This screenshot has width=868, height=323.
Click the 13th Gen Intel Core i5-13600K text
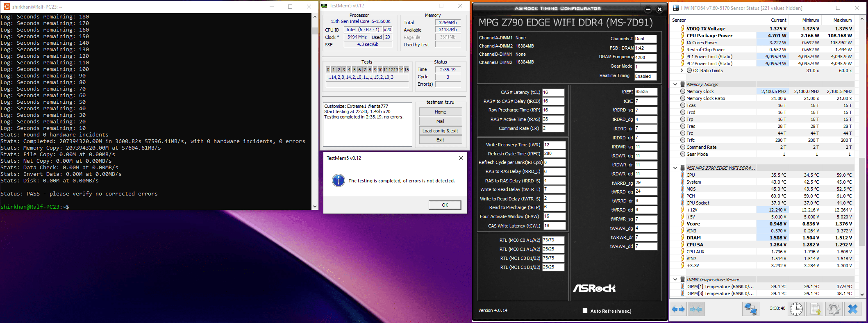(x=361, y=21)
